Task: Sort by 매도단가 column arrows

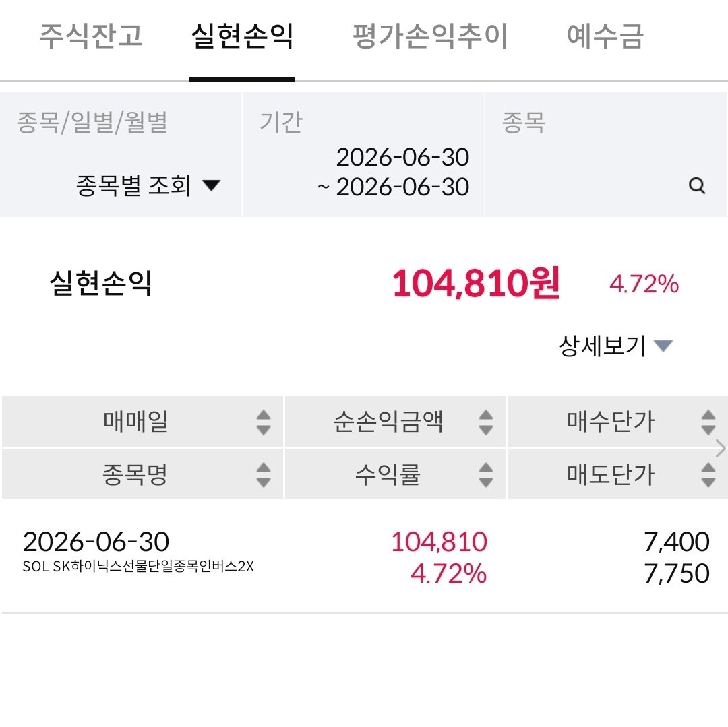Action: (708, 474)
